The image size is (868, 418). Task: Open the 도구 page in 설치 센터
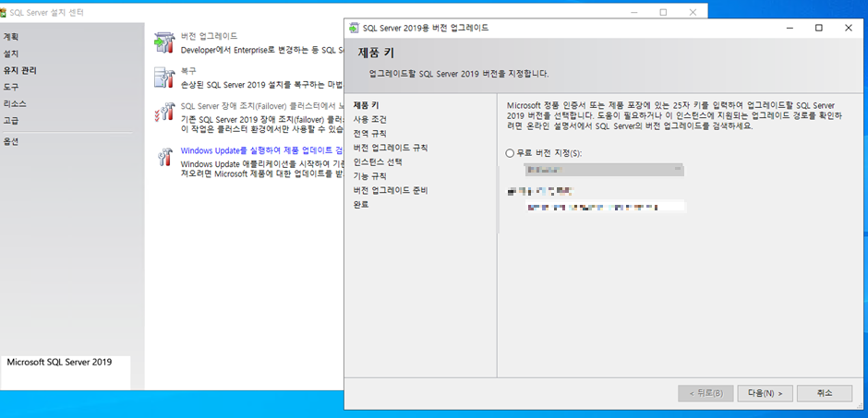point(11,87)
